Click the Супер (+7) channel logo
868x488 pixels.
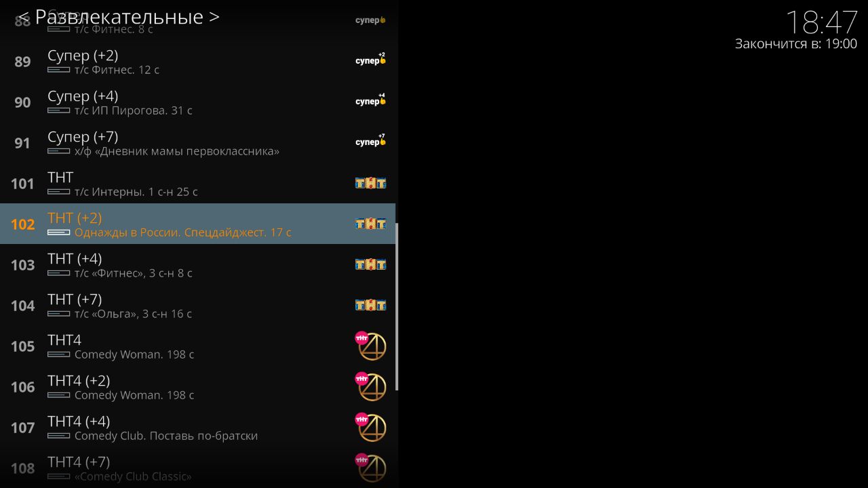[x=370, y=140]
